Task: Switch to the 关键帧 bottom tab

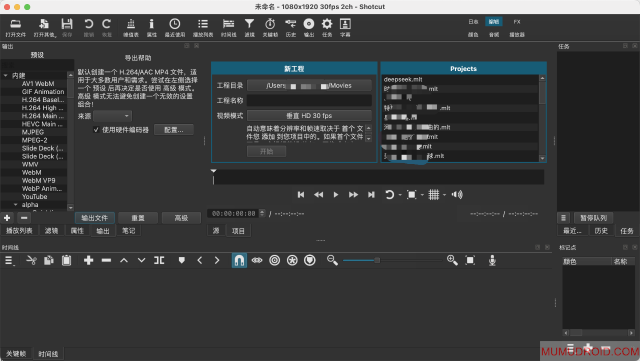Action: tap(16, 354)
